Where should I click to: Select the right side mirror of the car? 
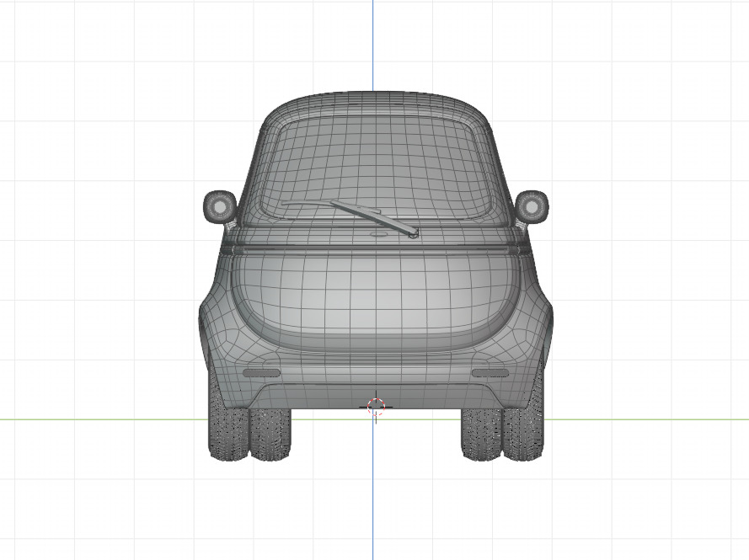coord(532,206)
